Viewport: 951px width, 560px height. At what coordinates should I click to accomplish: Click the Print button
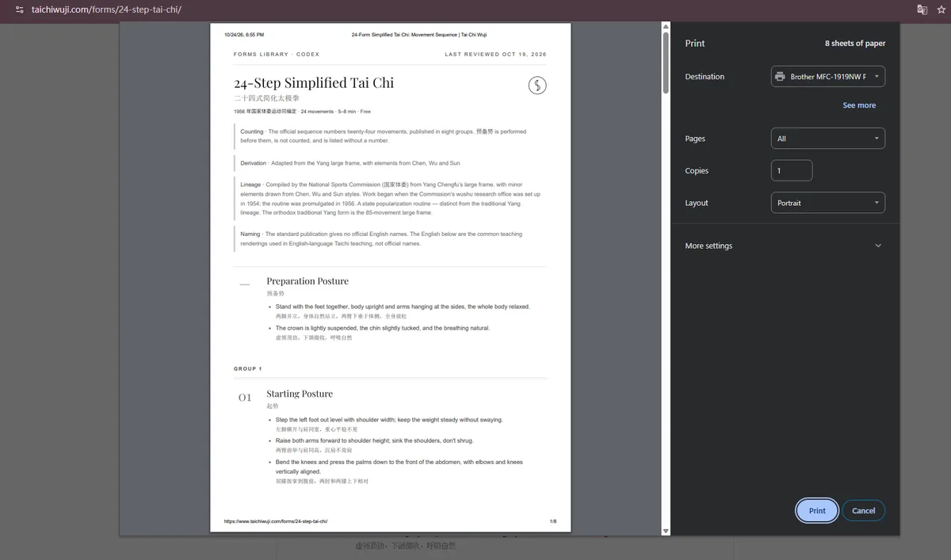[x=817, y=511]
